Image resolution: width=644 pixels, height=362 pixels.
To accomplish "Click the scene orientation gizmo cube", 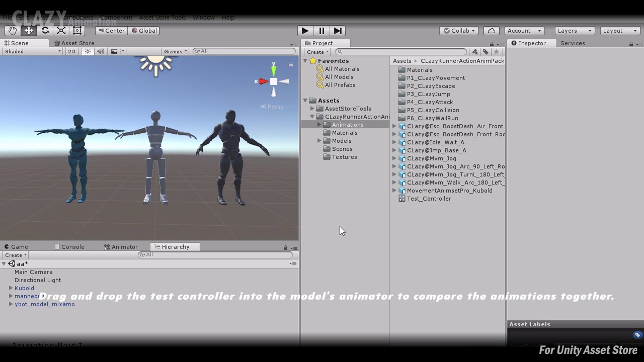I will tap(273, 81).
